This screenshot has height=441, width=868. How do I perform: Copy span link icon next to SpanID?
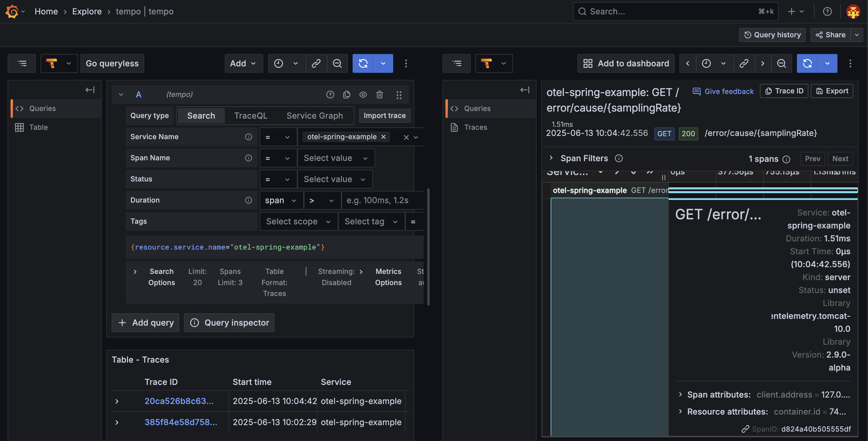tap(745, 429)
